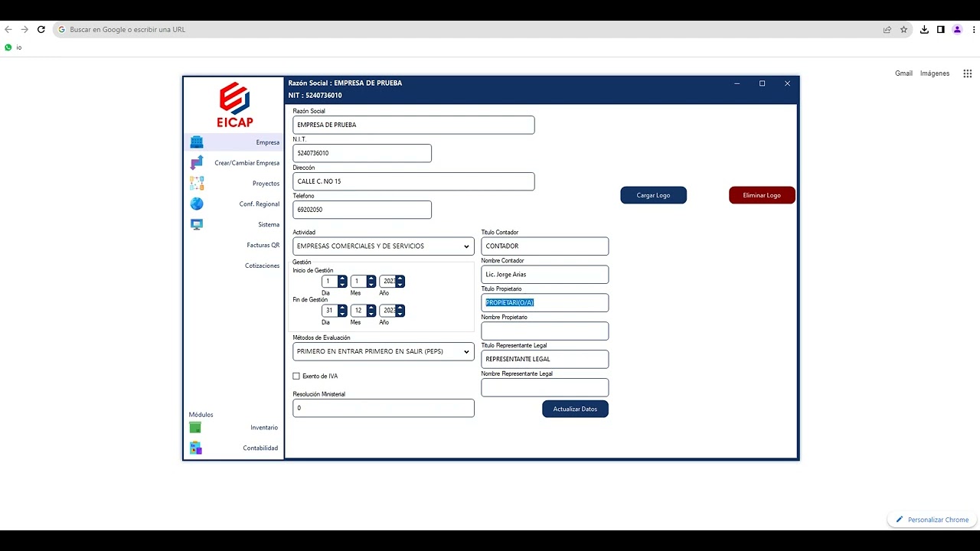Click the Actualizar Datos button

575,409
